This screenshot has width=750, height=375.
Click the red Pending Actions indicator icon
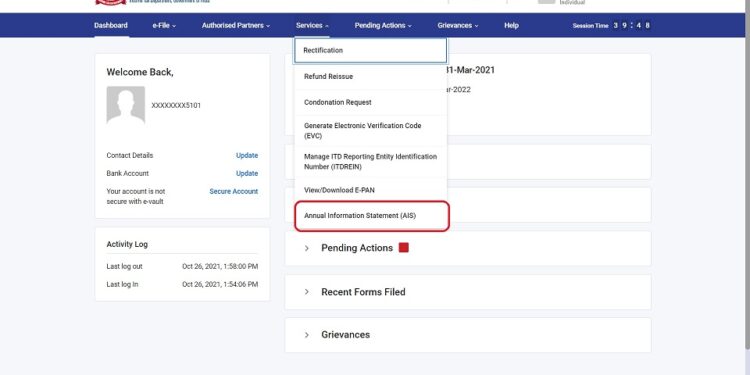tap(404, 247)
